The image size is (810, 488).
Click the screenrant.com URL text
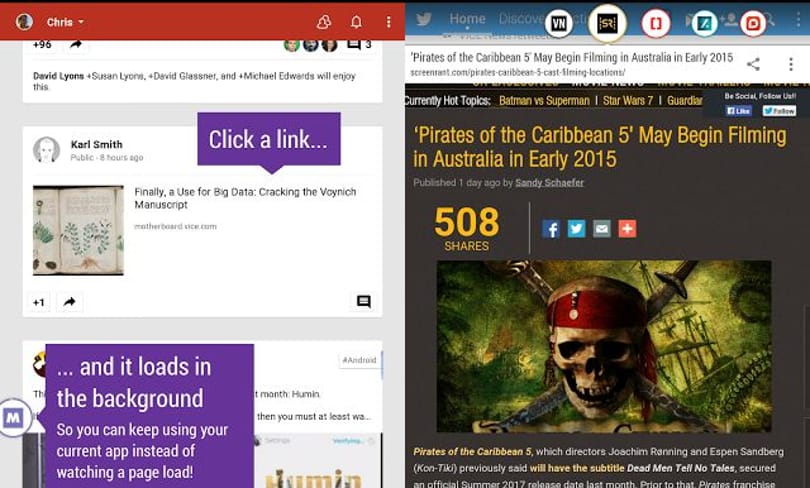tap(518, 72)
